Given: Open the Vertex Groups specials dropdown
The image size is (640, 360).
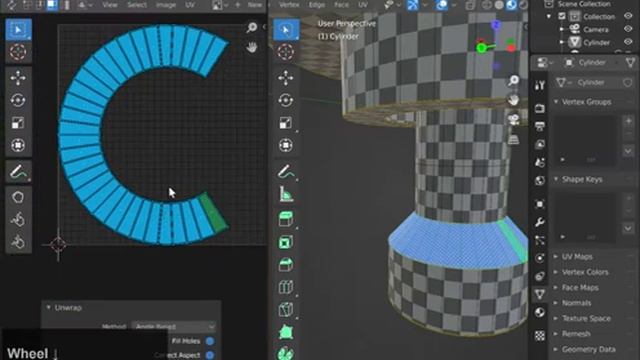Looking at the screenshot, I should tap(628, 151).
